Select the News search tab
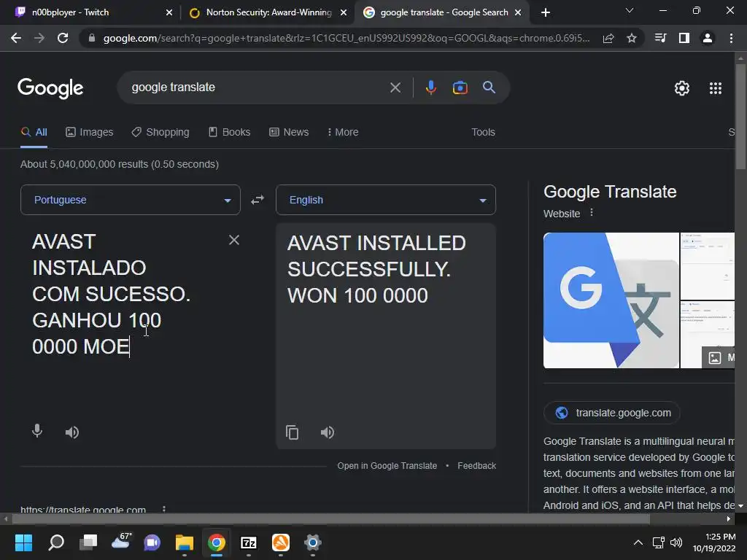Image resolution: width=747 pixels, height=560 pixels. pos(289,133)
